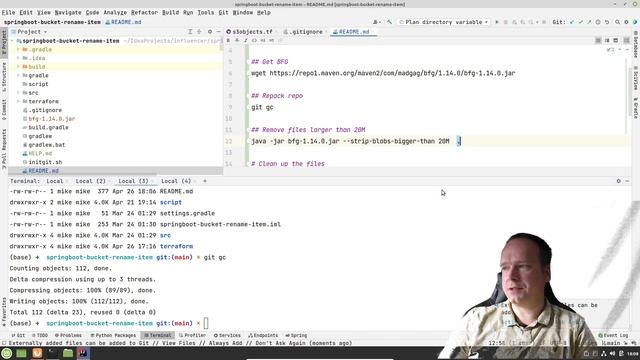The height and width of the screenshot is (360, 640).
Task: Open the Plan directory variable run configuration dropdown
Action: pyautogui.click(x=444, y=22)
